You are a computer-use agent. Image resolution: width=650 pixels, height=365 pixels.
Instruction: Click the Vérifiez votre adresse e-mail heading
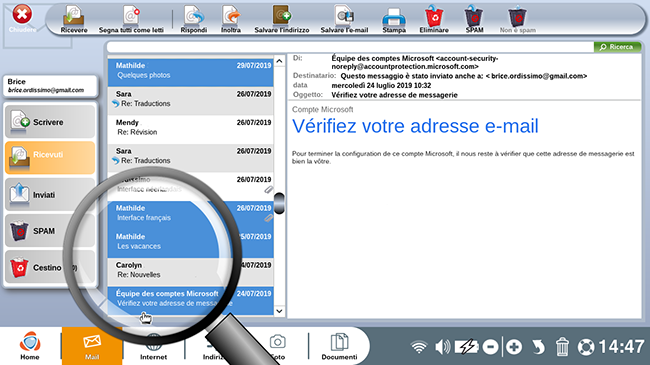415,126
